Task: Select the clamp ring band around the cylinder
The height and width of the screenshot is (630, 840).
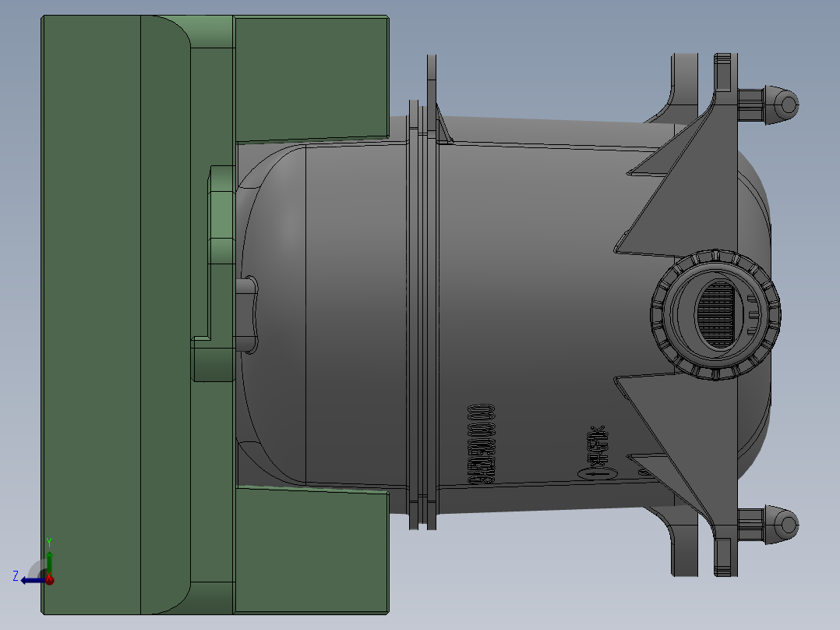Action: click(423, 315)
